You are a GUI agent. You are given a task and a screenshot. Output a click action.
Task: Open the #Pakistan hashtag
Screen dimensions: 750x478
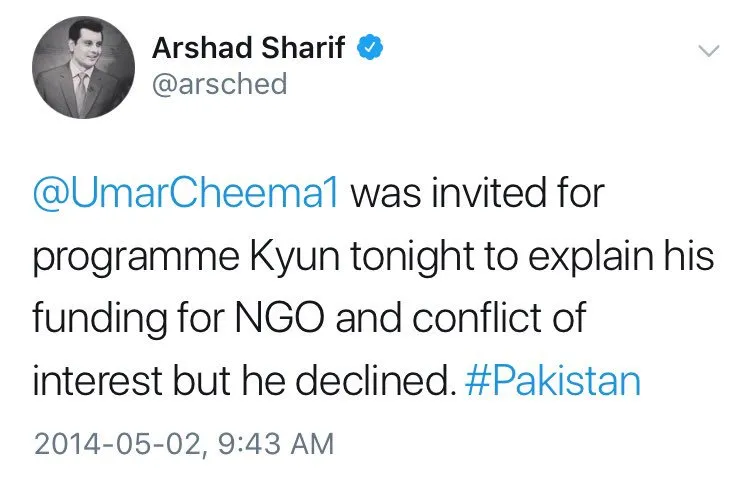coord(553,382)
